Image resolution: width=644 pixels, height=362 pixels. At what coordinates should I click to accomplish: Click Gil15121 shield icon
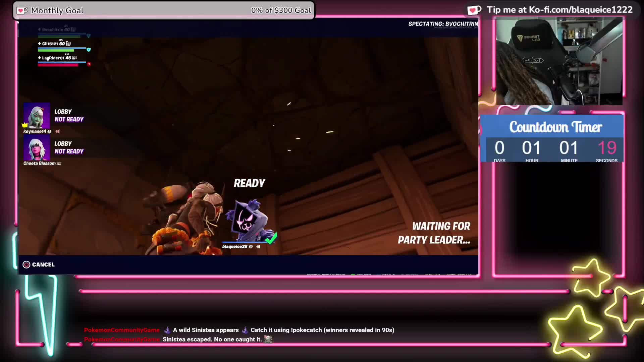coord(89,50)
